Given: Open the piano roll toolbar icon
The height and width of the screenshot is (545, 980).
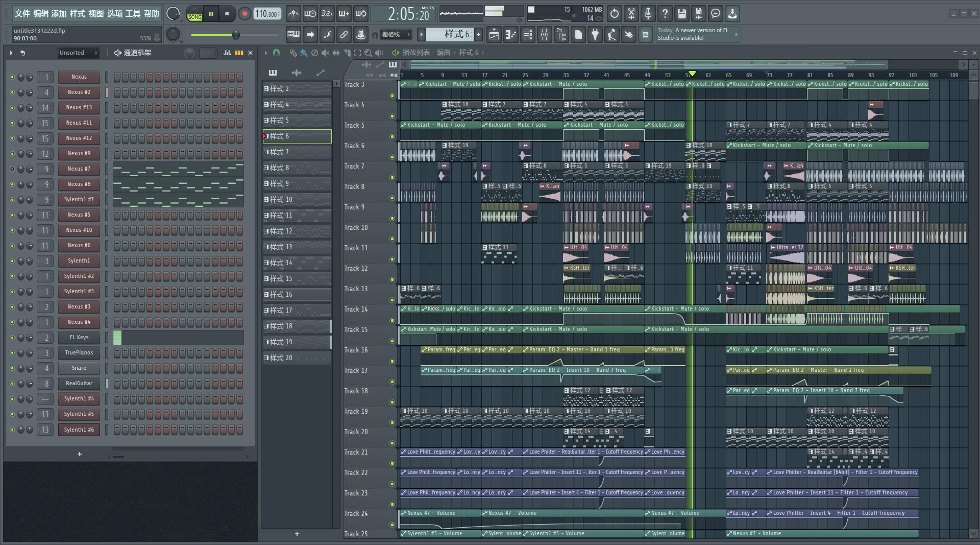Looking at the screenshot, I should (x=511, y=35).
